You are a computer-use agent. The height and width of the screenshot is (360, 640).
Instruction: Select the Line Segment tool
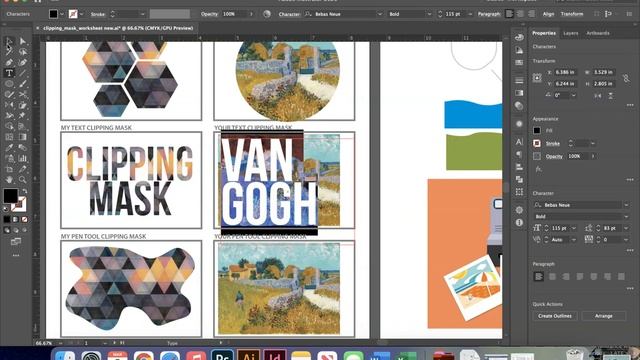pos(22,73)
